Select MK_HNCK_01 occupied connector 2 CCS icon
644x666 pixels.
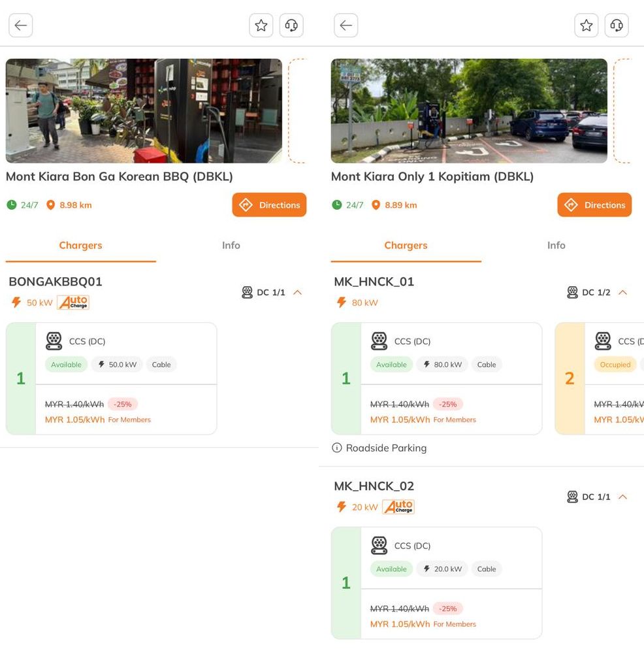click(x=603, y=341)
